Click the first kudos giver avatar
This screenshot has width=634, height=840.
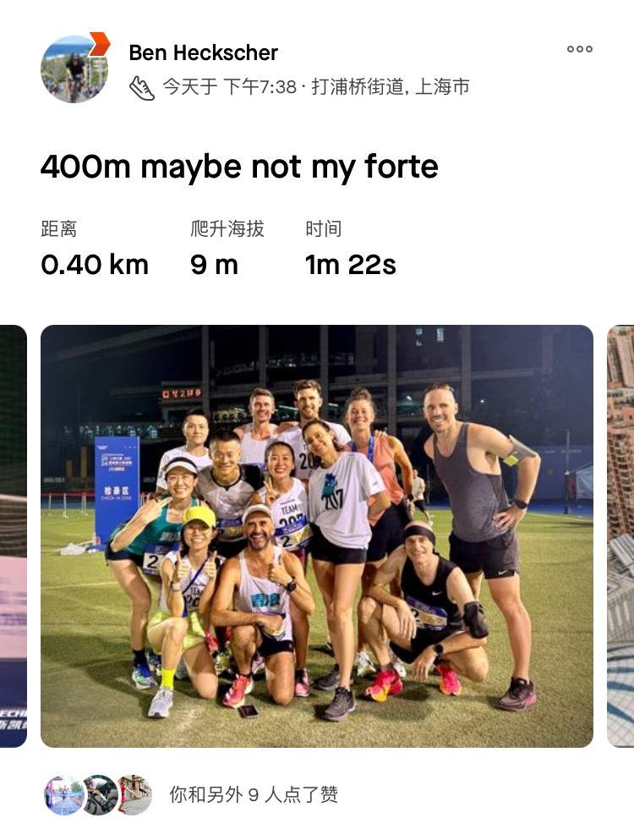[63, 795]
